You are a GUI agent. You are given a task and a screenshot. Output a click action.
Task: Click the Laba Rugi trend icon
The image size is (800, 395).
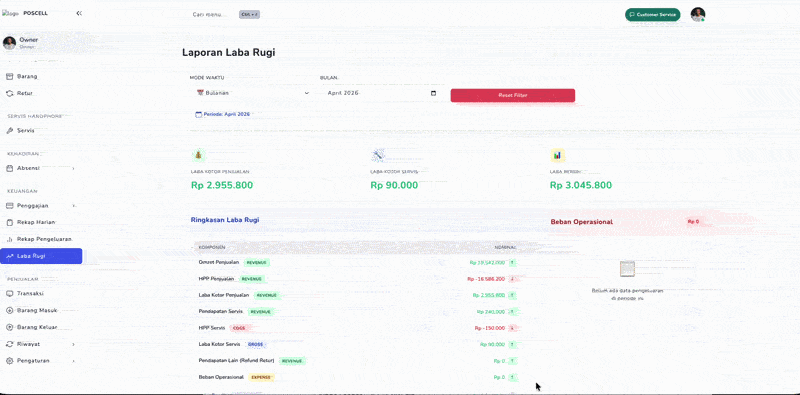click(x=10, y=256)
